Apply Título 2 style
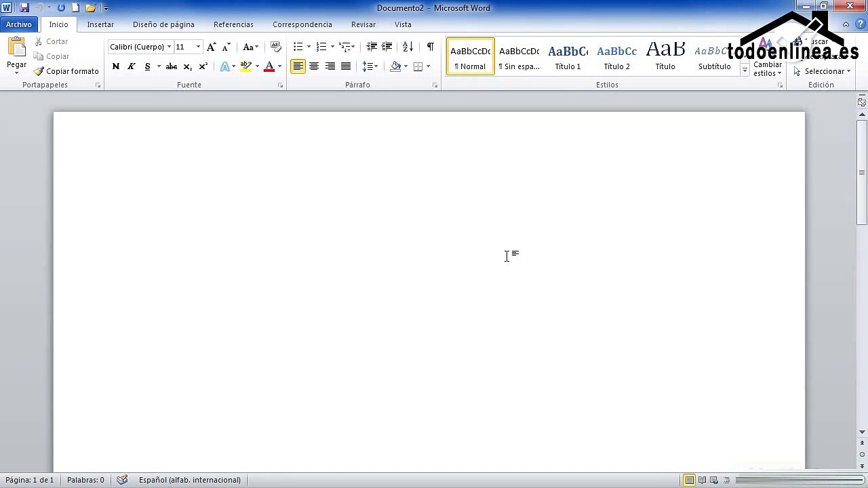The image size is (868, 488). point(617,56)
